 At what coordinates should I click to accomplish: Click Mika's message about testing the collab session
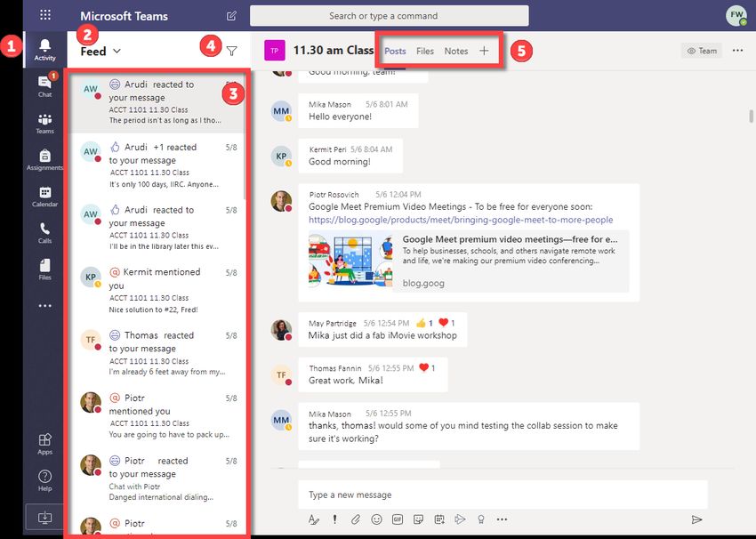point(469,426)
